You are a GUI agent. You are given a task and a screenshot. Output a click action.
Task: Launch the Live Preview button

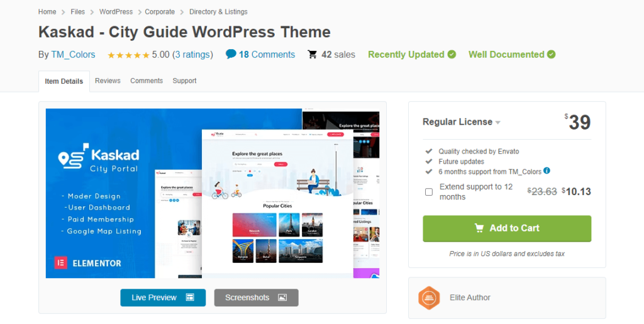163,298
